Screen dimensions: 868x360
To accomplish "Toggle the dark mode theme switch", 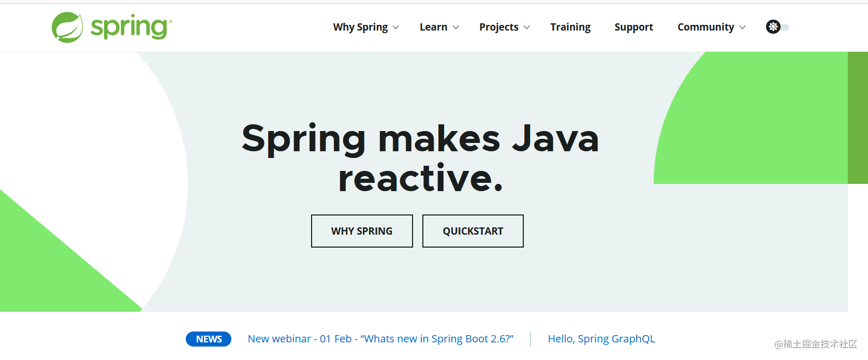I will [x=777, y=27].
